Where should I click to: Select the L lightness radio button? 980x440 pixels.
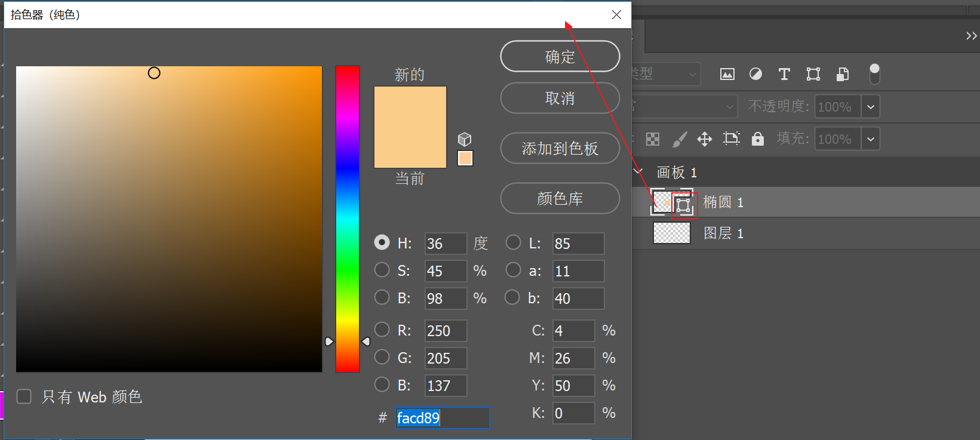(513, 242)
